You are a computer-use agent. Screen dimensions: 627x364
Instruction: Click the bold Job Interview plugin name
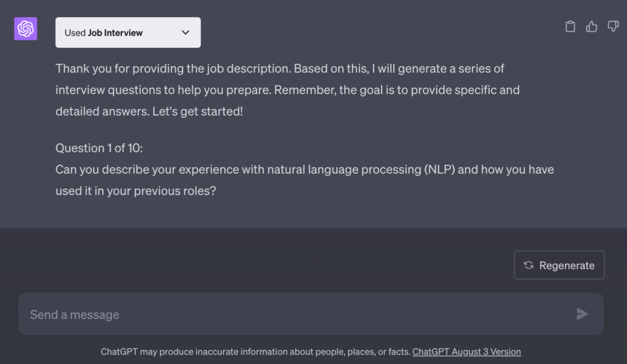pyautogui.click(x=115, y=33)
